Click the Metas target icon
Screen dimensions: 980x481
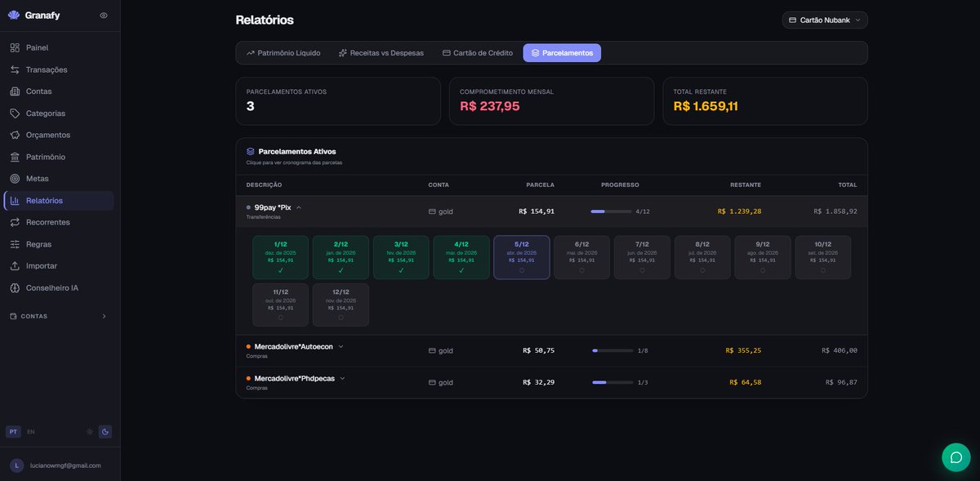pyautogui.click(x=15, y=179)
